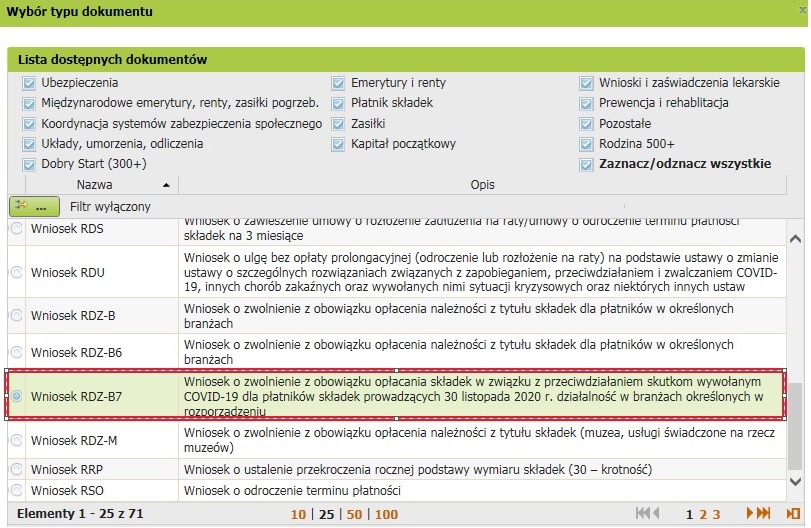Select the Wniosek RDS radio button
The width and height of the screenshot is (811, 528).
tap(17, 228)
